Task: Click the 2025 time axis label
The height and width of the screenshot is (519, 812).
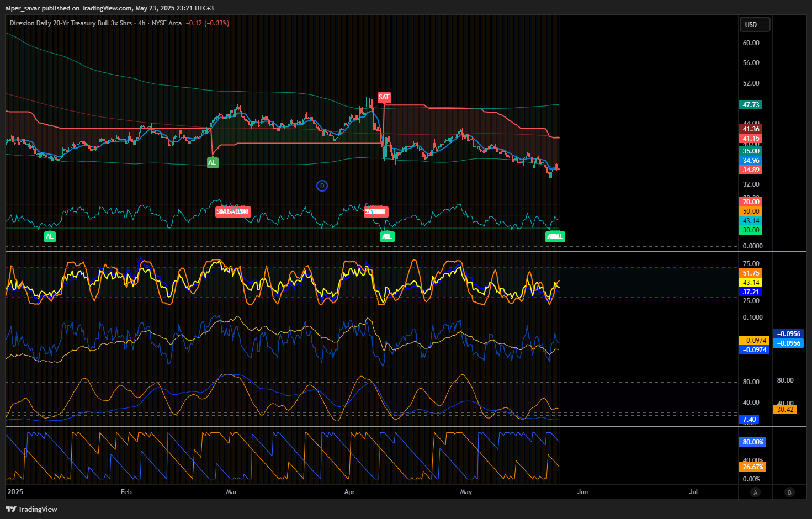Action: [15, 492]
